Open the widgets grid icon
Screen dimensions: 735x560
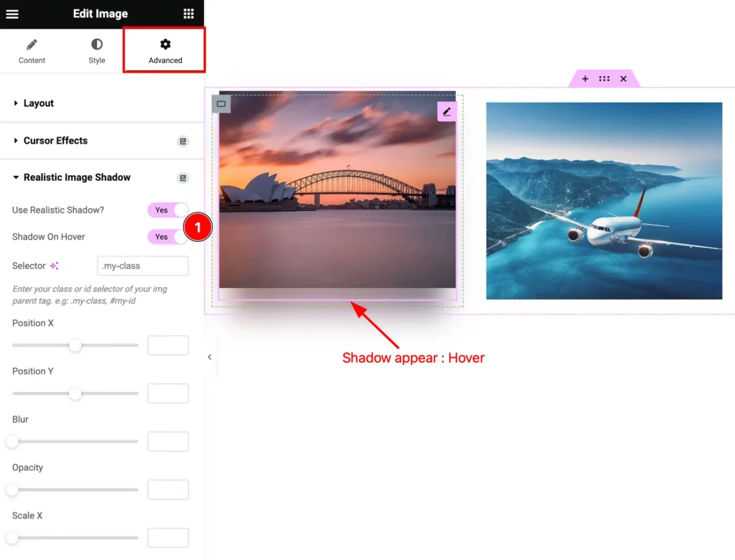coord(189,14)
